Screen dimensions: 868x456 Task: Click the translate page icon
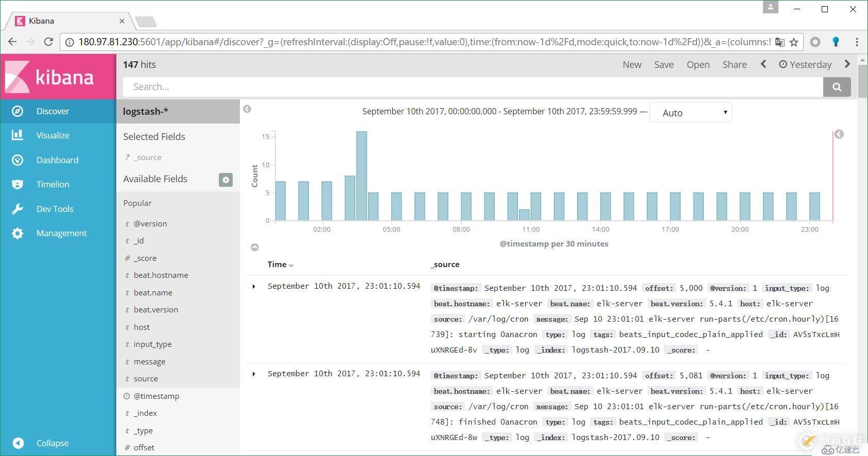click(779, 42)
